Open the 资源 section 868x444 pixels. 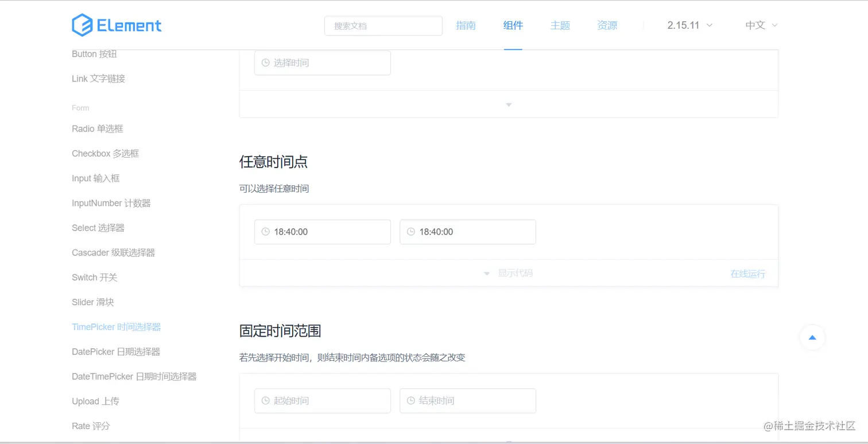coord(607,25)
